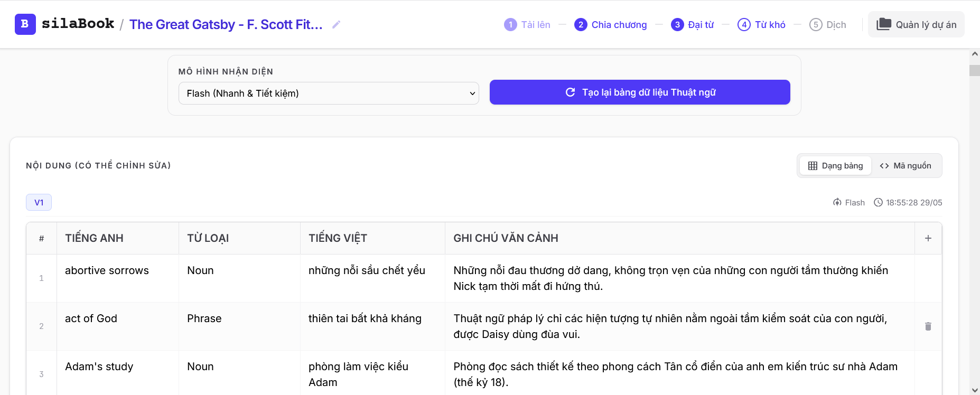Viewport: 980px width, 395px height.
Task: Switch to Mã nguồn view
Action: (906, 166)
